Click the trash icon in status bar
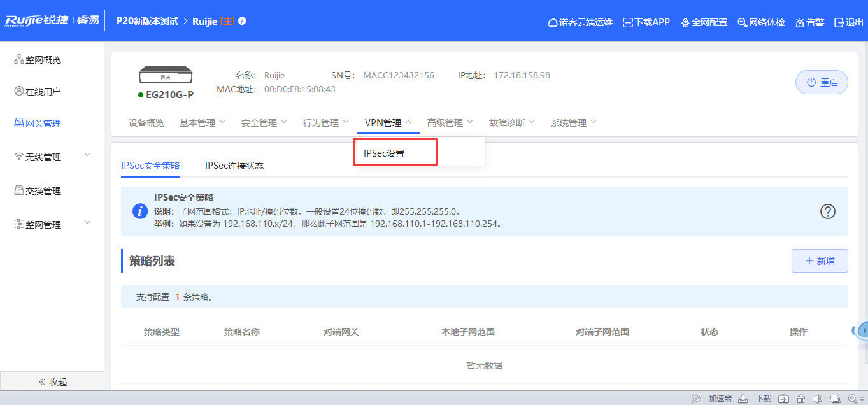Viewport: 868px width, 405px height. pyautogui.click(x=800, y=398)
